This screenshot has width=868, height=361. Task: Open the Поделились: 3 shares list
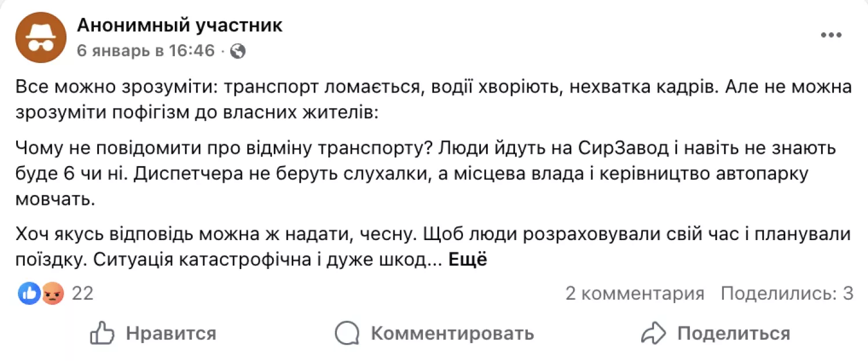[788, 294]
